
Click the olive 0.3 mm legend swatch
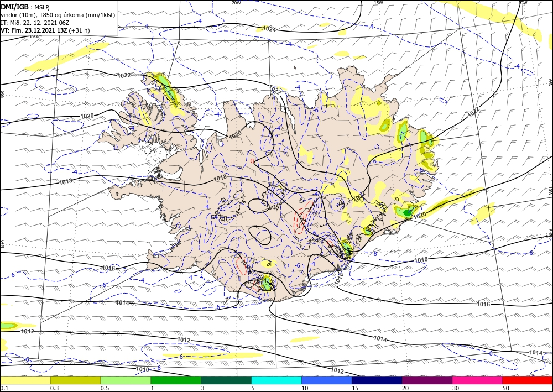point(75,380)
